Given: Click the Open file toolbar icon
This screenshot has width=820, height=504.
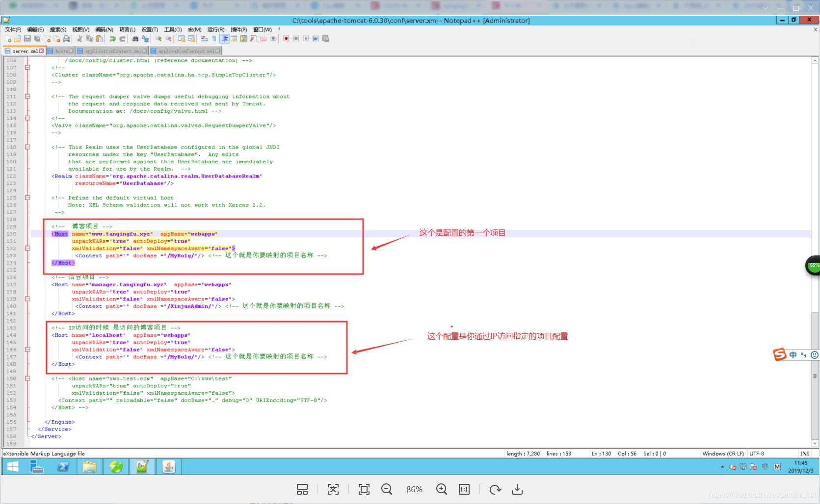Looking at the screenshot, I should 18,39.
